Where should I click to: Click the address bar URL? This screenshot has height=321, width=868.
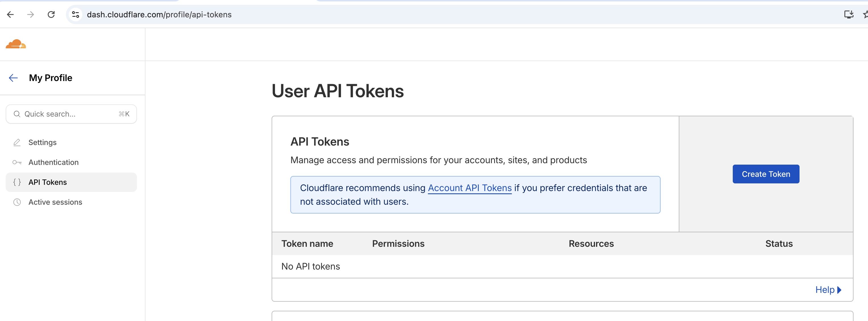159,15
